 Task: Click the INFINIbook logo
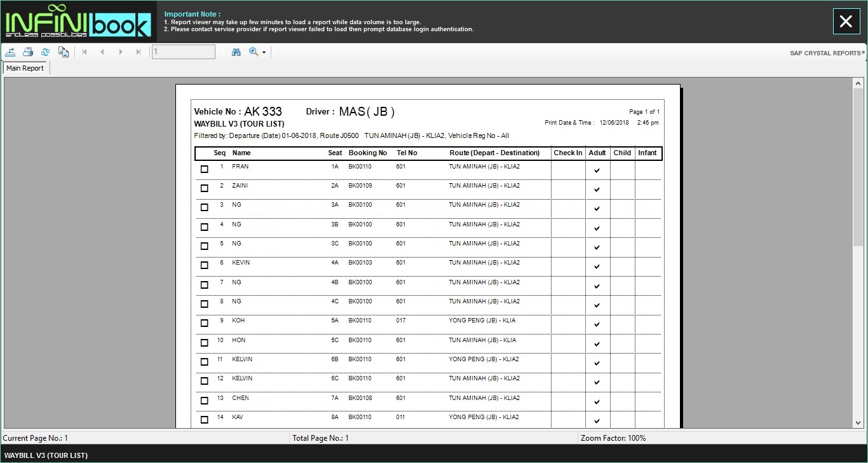click(x=78, y=22)
